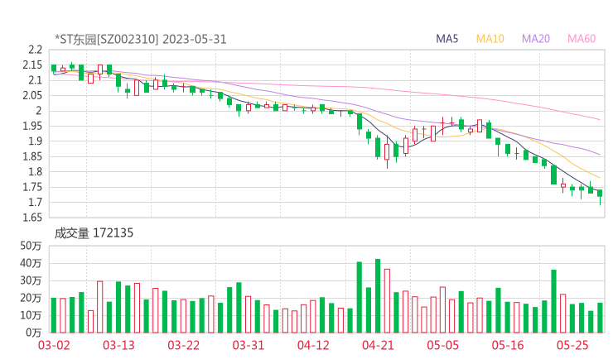This screenshot has width=613, height=364.
Task: Click the 1.65 price axis label
Action: pyautogui.click(x=32, y=218)
